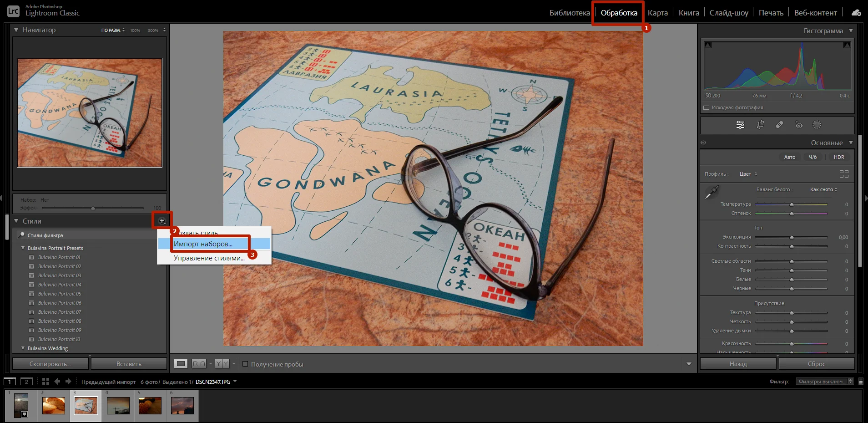Activate the Red Eye correction tool

coord(799,125)
